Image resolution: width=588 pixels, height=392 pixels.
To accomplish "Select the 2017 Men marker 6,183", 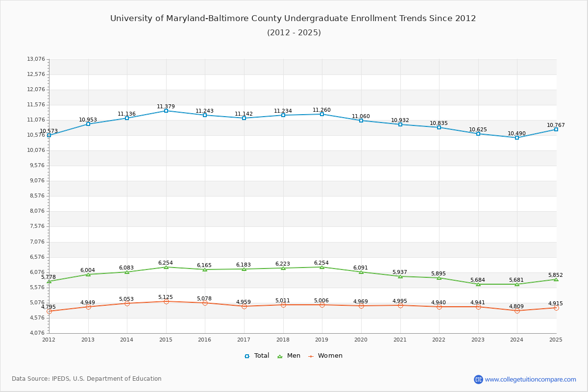I will (244, 269).
